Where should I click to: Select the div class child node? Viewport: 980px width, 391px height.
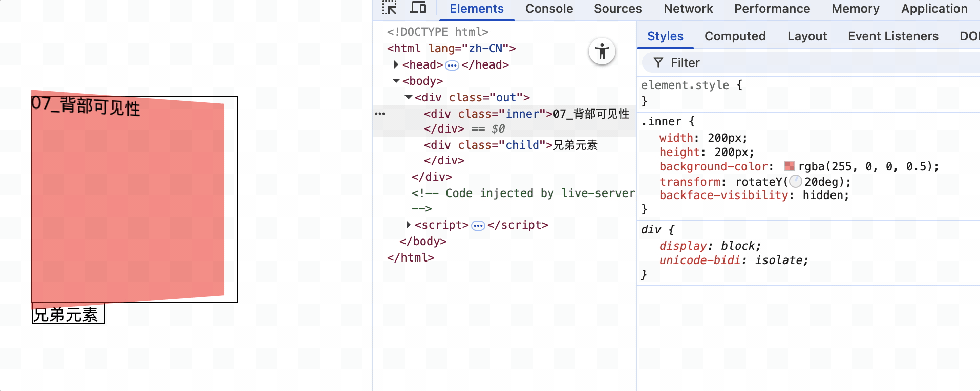(510, 145)
